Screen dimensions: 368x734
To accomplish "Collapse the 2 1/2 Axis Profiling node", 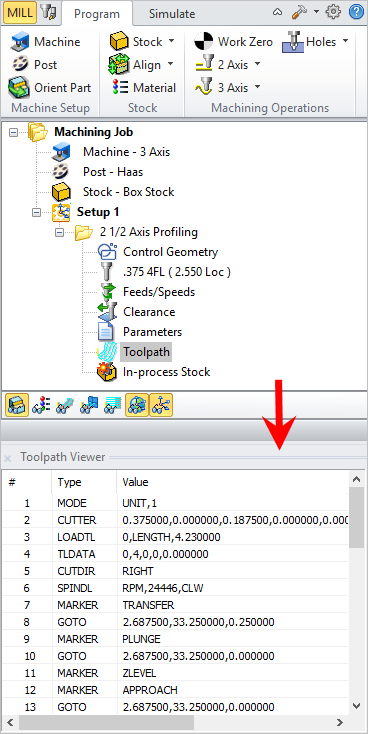I will [x=59, y=232].
